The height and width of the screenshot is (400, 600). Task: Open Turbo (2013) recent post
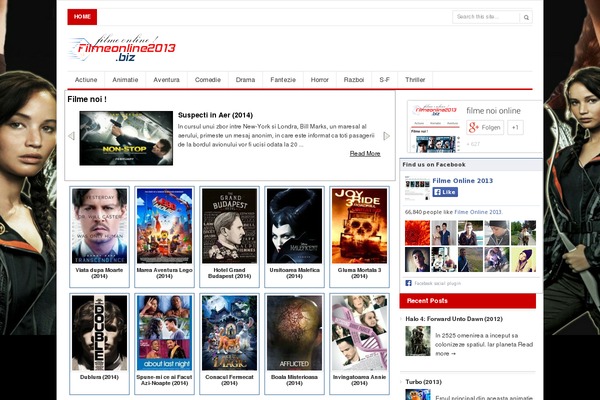click(424, 382)
